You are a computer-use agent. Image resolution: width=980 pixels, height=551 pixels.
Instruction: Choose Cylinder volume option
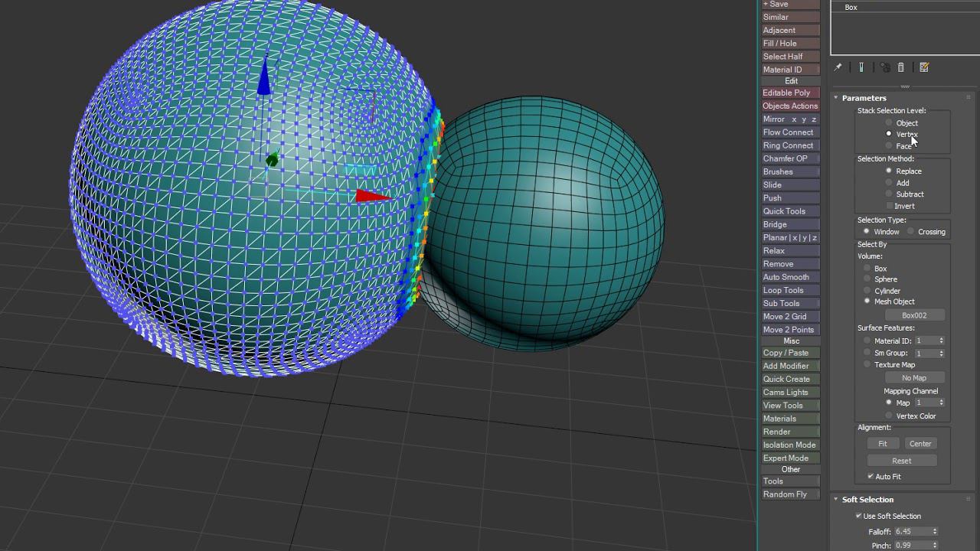(x=867, y=291)
